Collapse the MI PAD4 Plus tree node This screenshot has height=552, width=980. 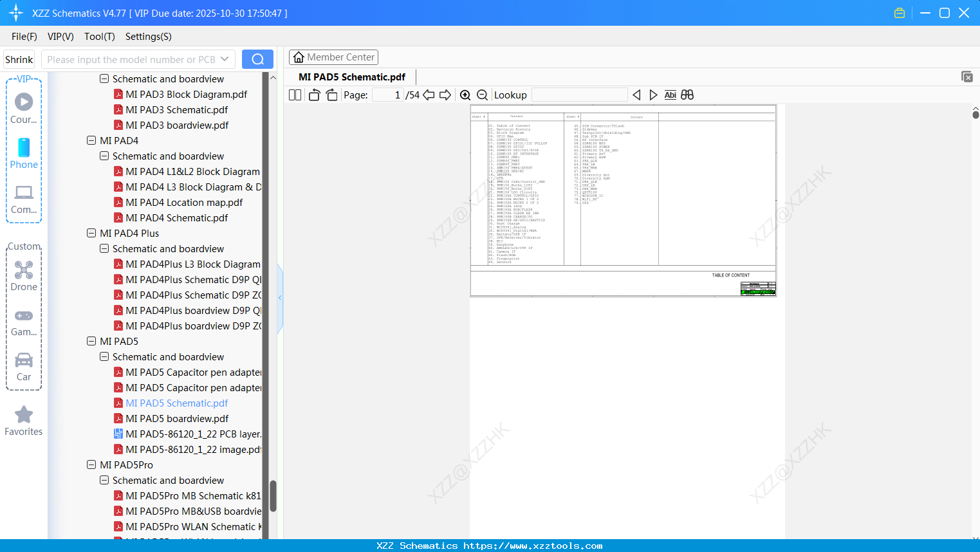pyautogui.click(x=91, y=233)
